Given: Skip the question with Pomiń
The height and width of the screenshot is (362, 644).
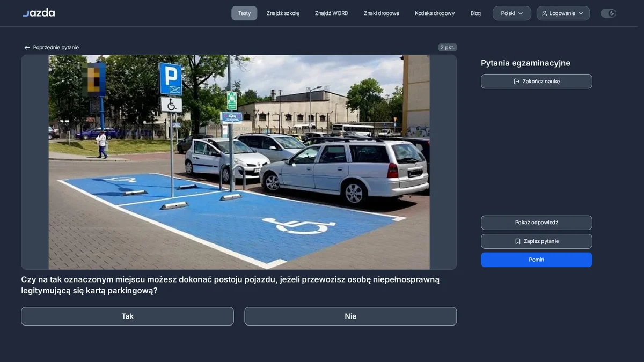Looking at the screenshot, I should point(537,260).
